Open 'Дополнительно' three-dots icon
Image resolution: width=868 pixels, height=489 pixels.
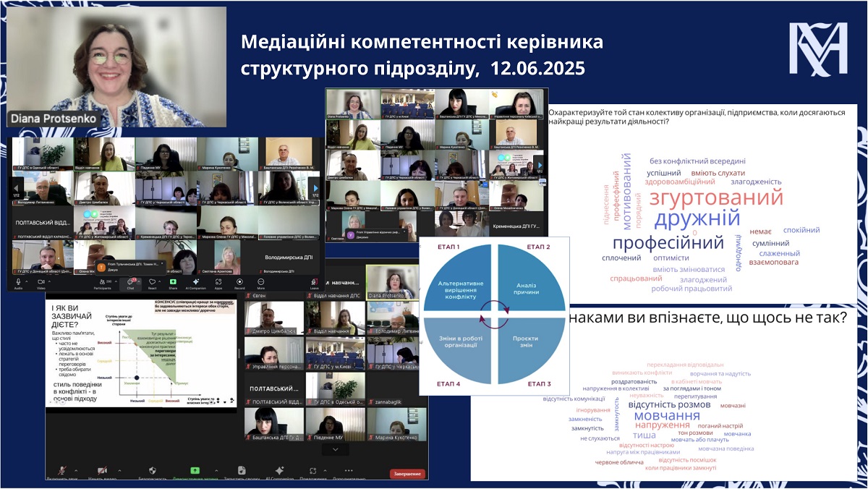point(349,470)
